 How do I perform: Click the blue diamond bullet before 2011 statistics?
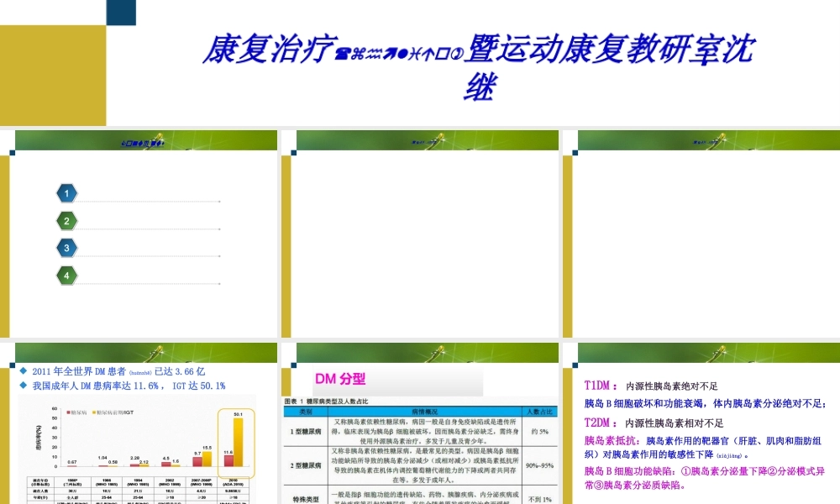pos(24,370)
